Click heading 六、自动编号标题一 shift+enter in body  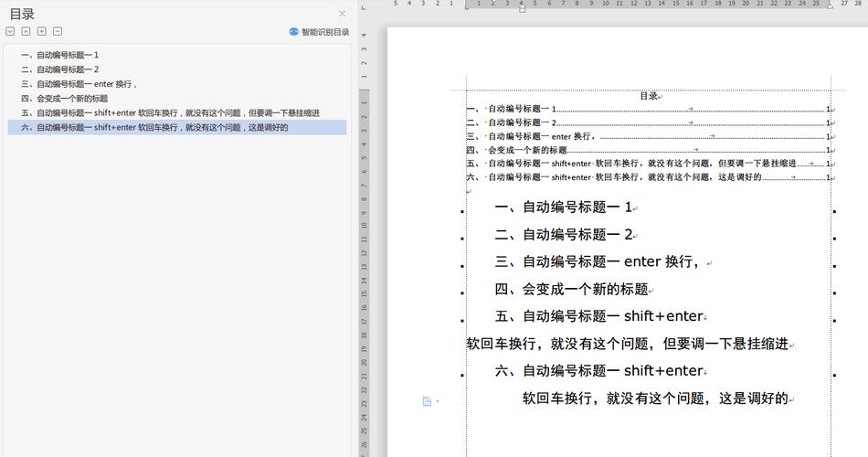[x=598, y=370]
